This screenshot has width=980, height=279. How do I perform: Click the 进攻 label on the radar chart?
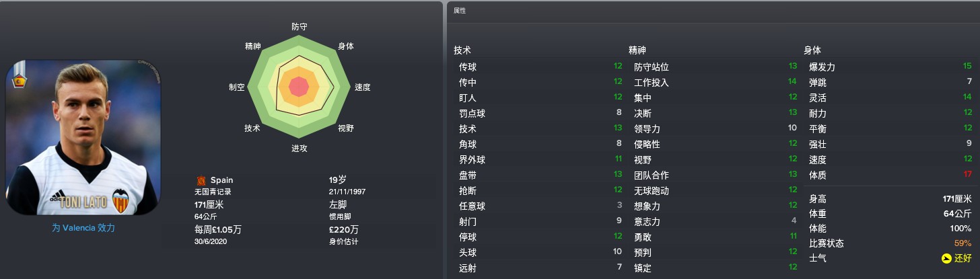coord(300,148)
